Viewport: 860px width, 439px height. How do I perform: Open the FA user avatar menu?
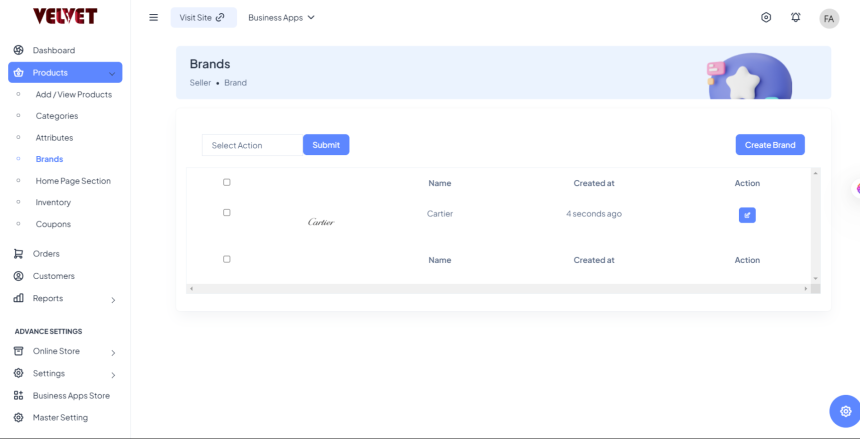point(829,18)
